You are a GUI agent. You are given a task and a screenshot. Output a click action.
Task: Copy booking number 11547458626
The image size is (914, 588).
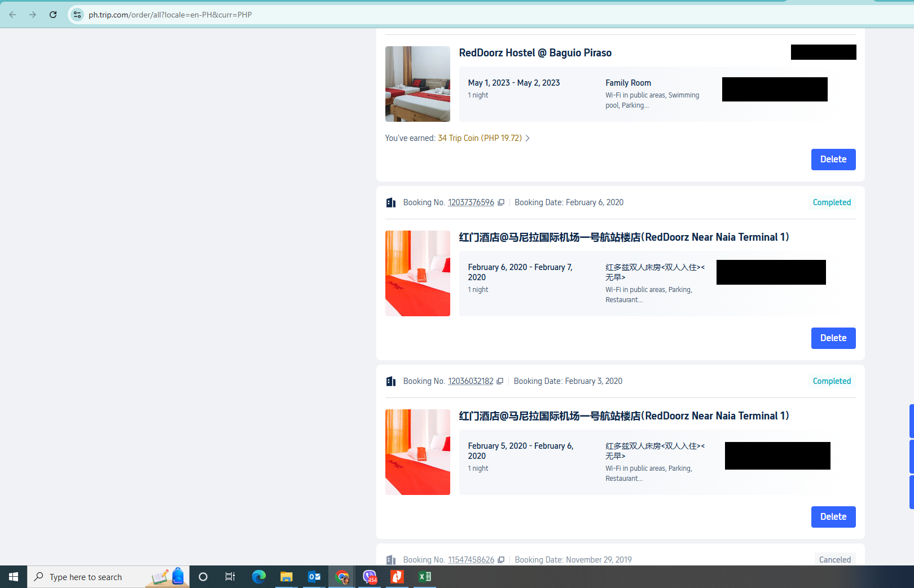pos(501,560)
